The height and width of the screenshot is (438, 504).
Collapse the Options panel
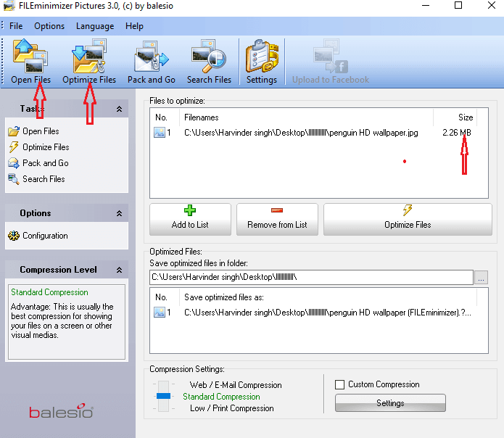(119, 213)
